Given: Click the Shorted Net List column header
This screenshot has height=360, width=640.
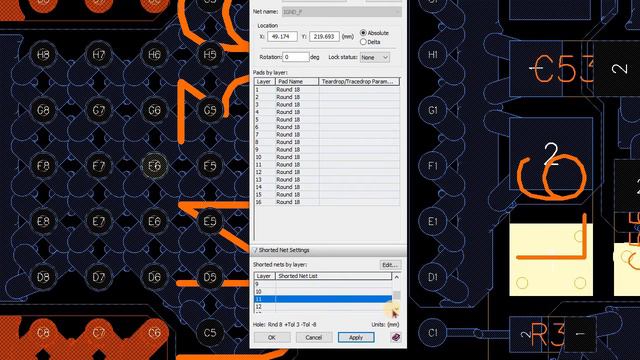Looking at the screenshot, I should (334, 276).
